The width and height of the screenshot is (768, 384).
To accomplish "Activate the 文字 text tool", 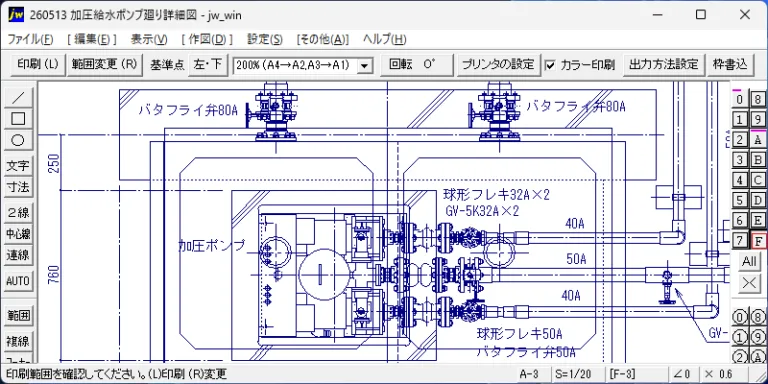I will (18, 166).
